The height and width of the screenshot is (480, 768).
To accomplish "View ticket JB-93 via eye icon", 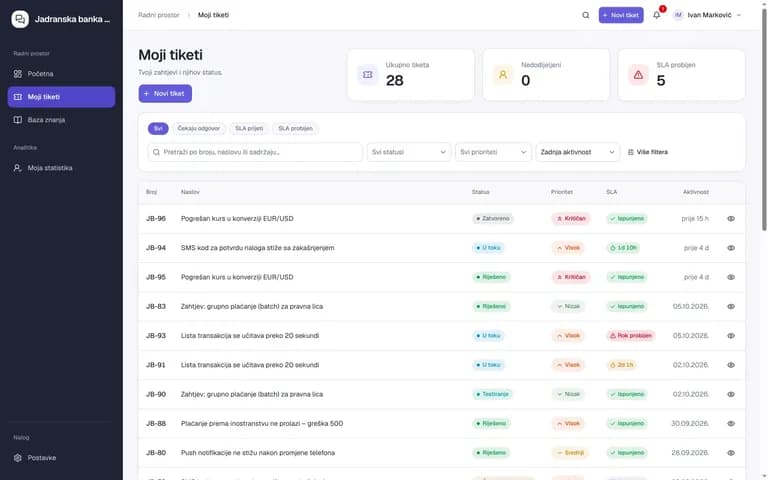I will [x=731, y=336].
